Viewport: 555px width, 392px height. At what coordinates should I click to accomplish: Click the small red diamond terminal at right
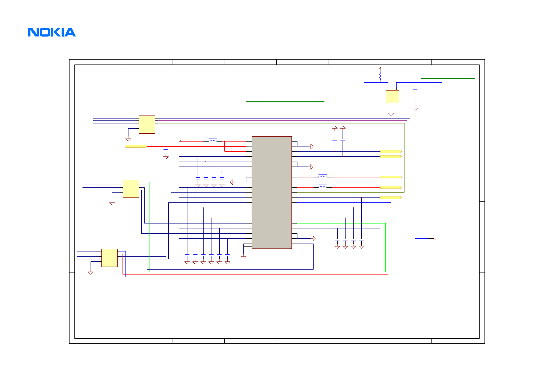pyautogui.click(x=435, y=238)
